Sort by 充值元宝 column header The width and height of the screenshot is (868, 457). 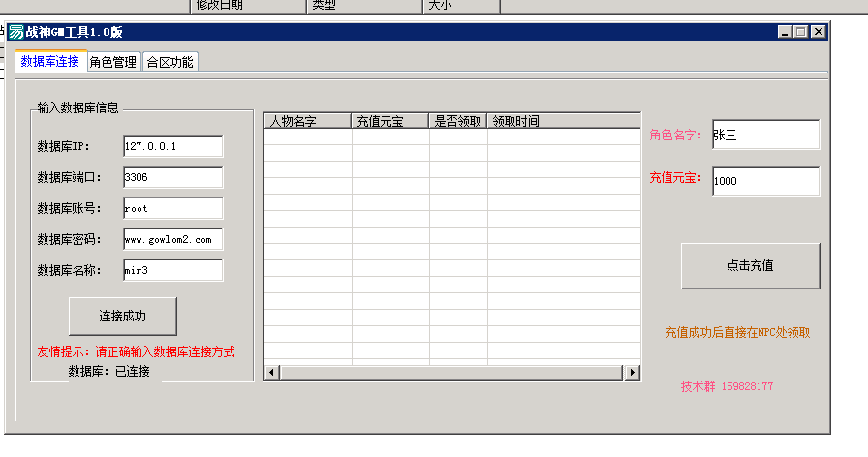(390, 121)
